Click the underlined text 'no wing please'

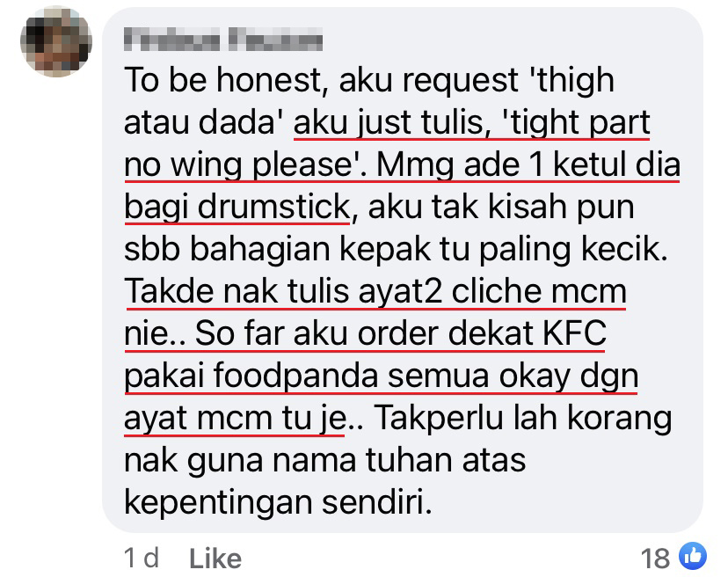[239, 164]
